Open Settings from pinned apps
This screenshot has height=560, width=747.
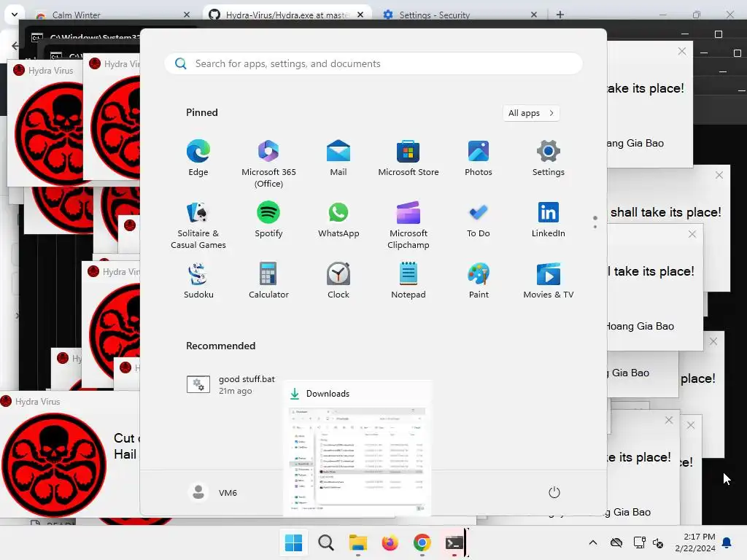click(x=549, y=158)
